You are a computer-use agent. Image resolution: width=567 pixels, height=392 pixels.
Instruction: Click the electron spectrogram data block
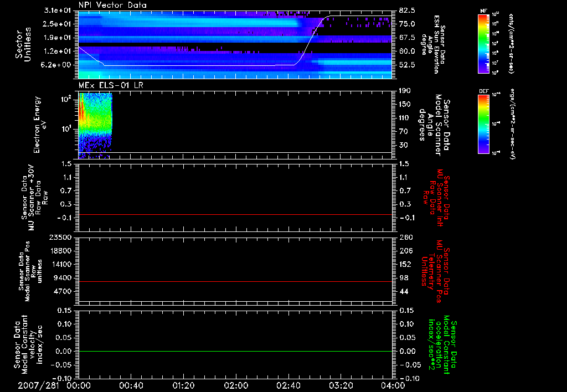click(95, 125)
